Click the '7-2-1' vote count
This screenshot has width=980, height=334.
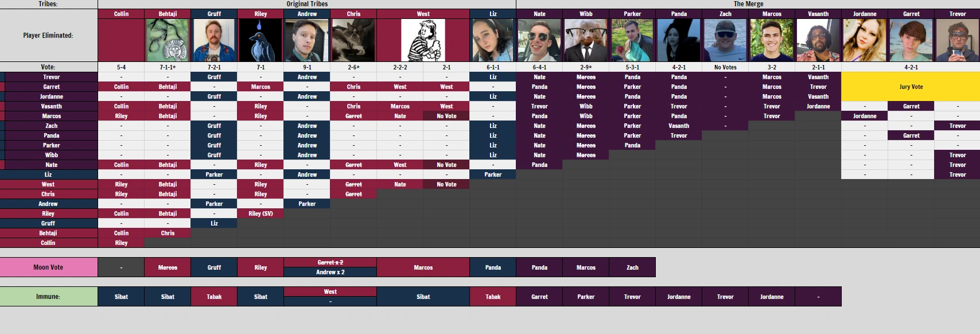[x=214, y=67]
